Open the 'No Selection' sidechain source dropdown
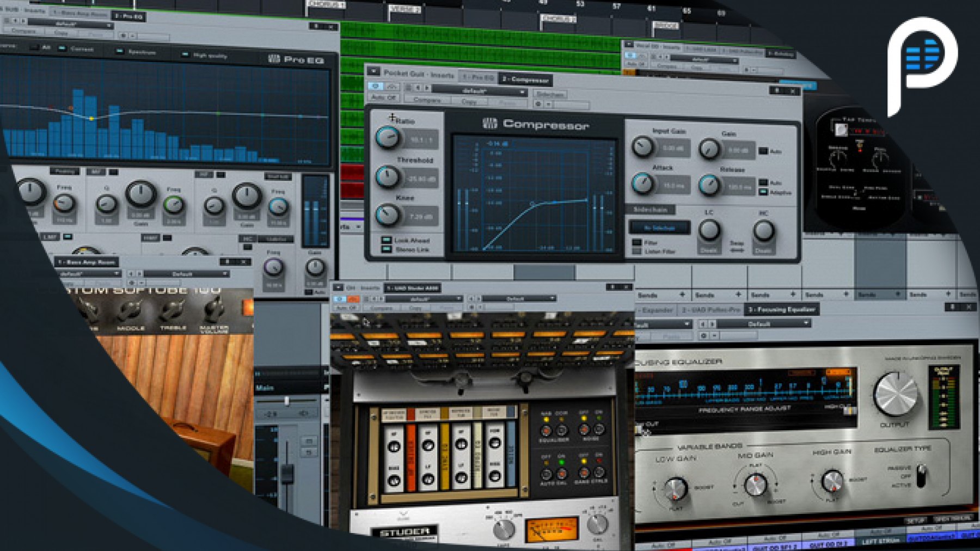980x551 pixels. coord(659,228)
